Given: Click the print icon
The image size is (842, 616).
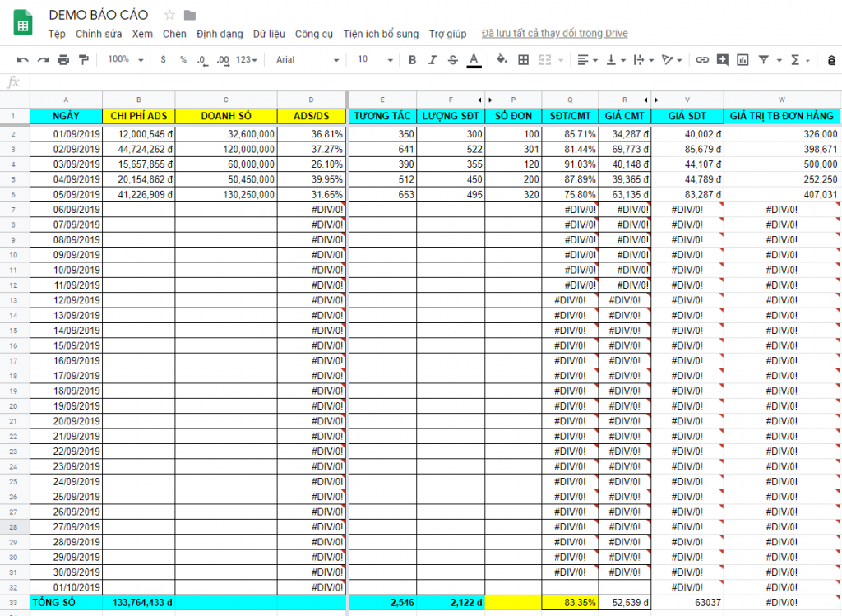Looking at the screenshot, I should 63,59.
